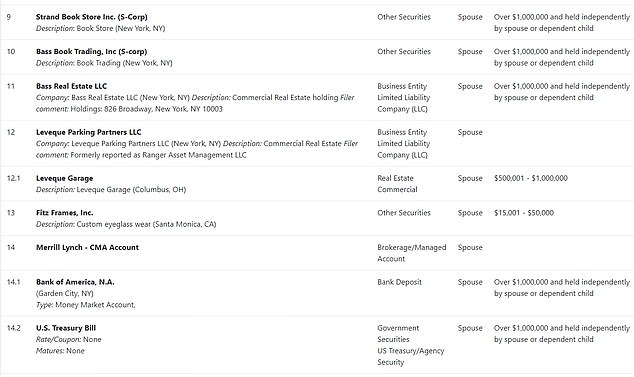Select the U.S. Treasury Bill heading
Viewport: 634px width, 377px height.
[66, 328]
